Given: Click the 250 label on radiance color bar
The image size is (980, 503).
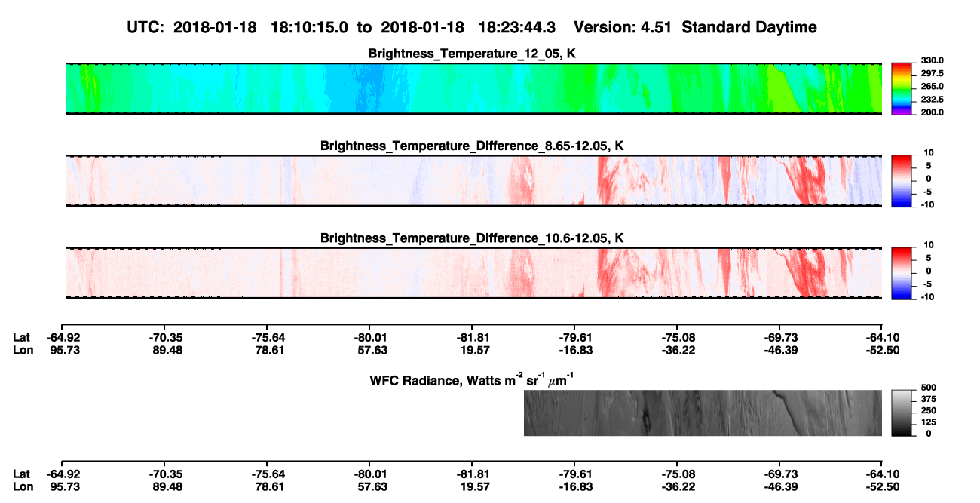Looking at the screenshot, I should (929, 410).
